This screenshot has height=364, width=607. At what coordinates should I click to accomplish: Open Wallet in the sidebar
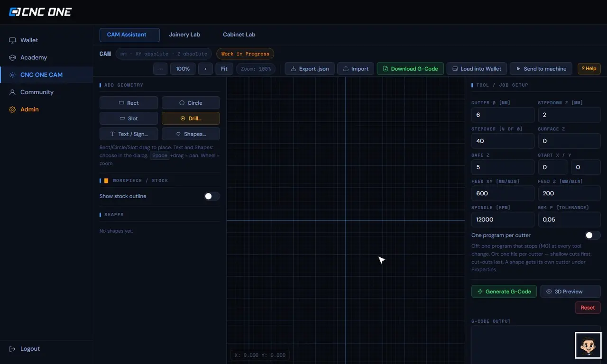pos(46,40)
